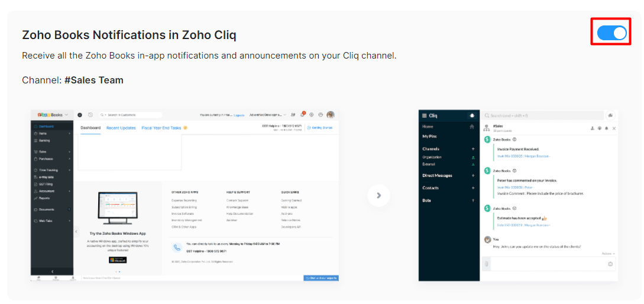Click the plus icon next to Direct Messages
644x304 pixels.
pos(473,176)
